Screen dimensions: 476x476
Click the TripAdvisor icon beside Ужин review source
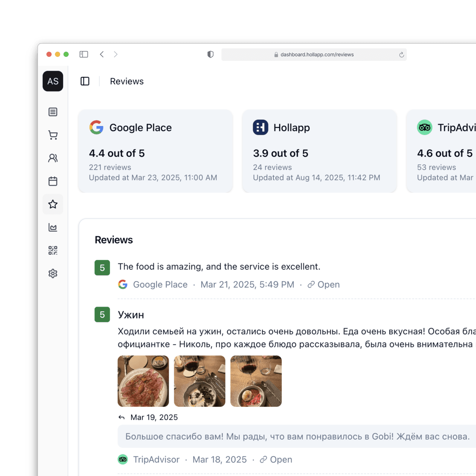[123, 460]
